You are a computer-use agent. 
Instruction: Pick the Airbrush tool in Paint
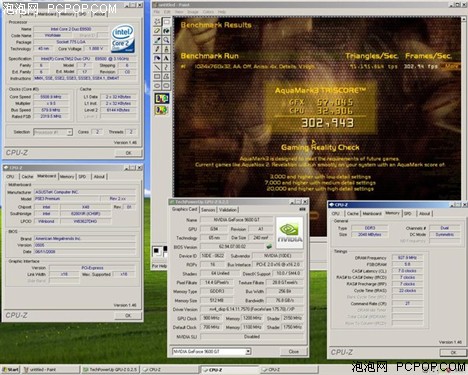(157, 58)
